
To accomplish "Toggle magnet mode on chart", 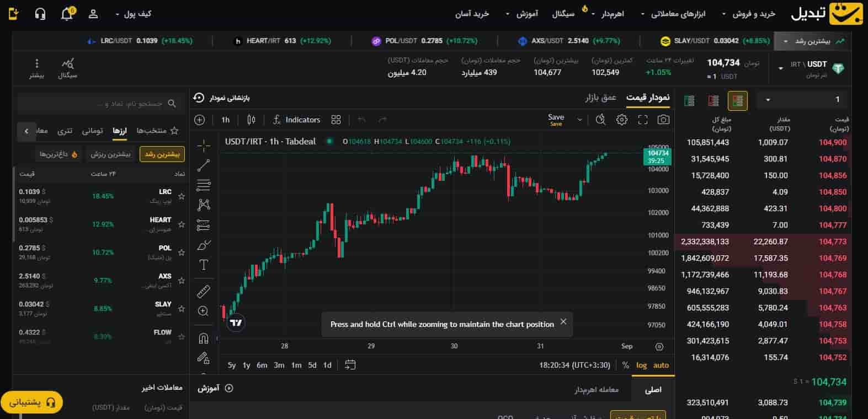I will coord(204,338).
